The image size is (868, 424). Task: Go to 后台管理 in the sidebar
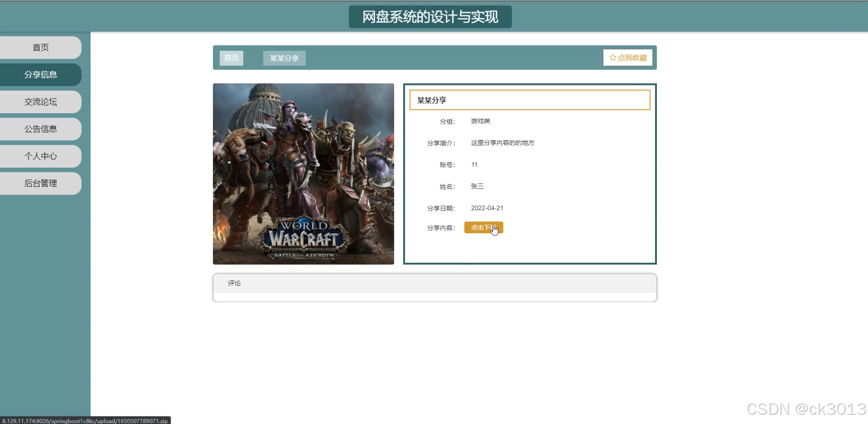(x=41, y=183)
